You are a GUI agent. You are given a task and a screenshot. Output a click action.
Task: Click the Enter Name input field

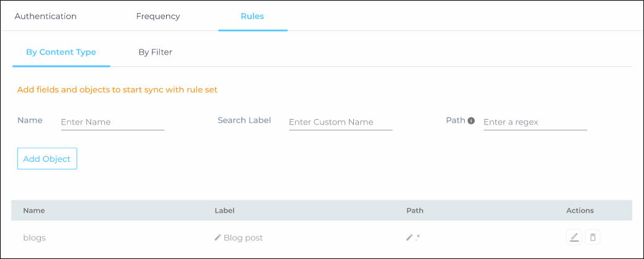click(x=112, y=122)
